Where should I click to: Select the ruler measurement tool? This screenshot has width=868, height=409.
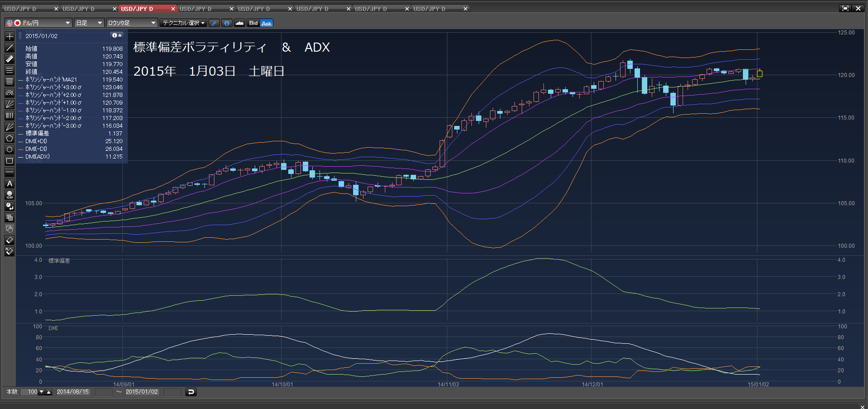coord(10,59)
